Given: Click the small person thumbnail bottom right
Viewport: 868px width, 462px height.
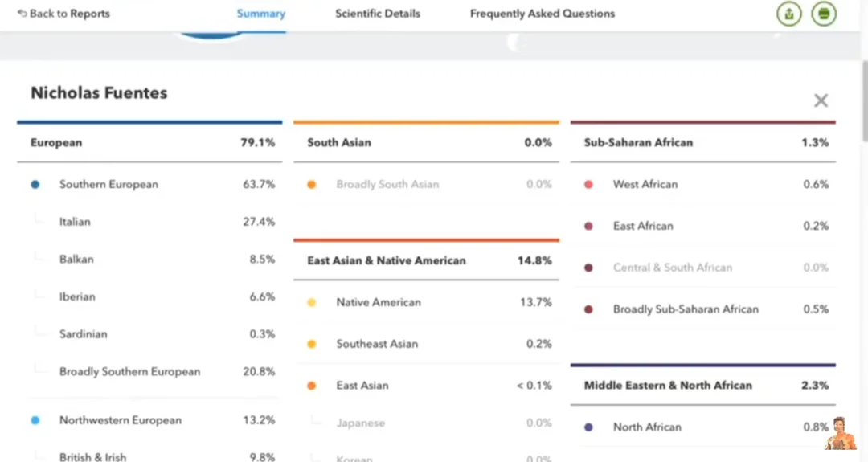Looking at the screenshot, I should [841, 434].
